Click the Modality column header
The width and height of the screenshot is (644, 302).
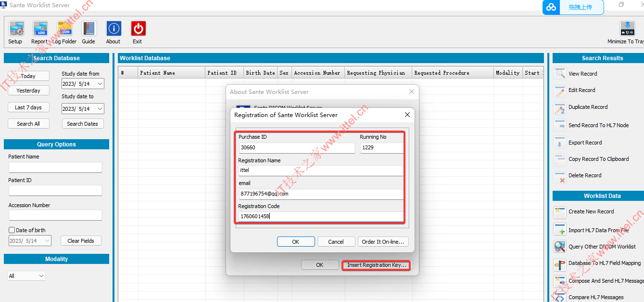point(508,73)
